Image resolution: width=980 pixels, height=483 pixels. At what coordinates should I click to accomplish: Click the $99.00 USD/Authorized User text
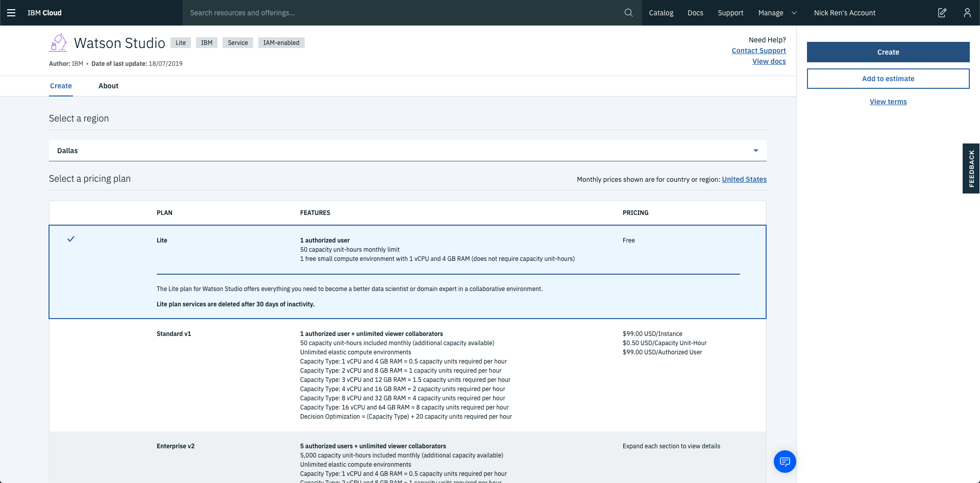(662, 352)
